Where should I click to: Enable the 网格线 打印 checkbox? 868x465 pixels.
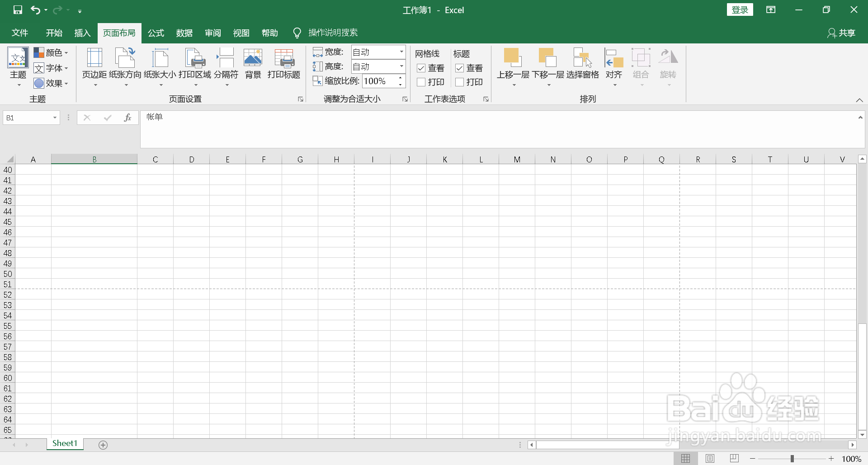coord(421,82)
